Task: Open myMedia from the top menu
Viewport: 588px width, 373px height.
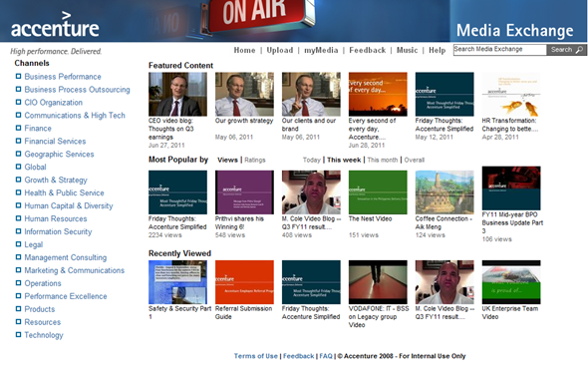Action: pos(321,50)
